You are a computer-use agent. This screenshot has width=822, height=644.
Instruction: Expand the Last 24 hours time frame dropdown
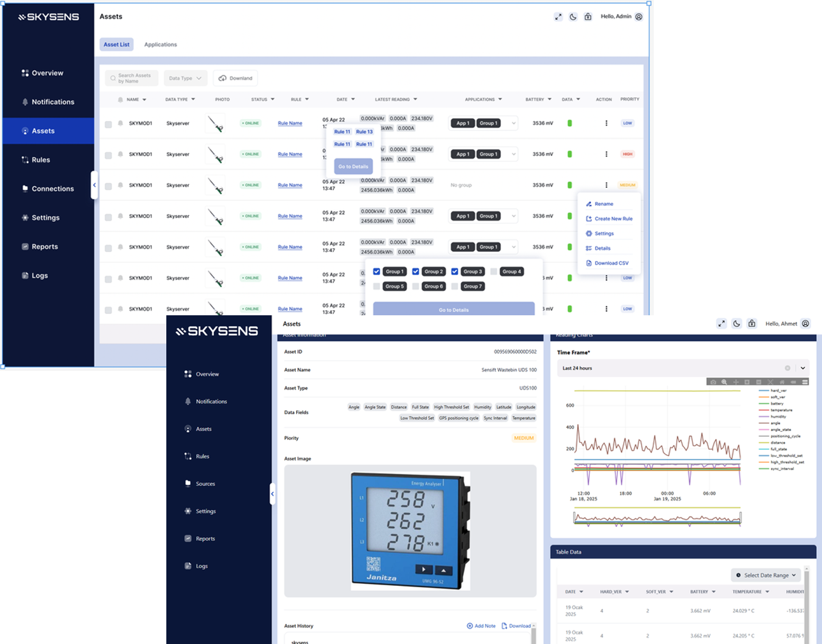802,368
